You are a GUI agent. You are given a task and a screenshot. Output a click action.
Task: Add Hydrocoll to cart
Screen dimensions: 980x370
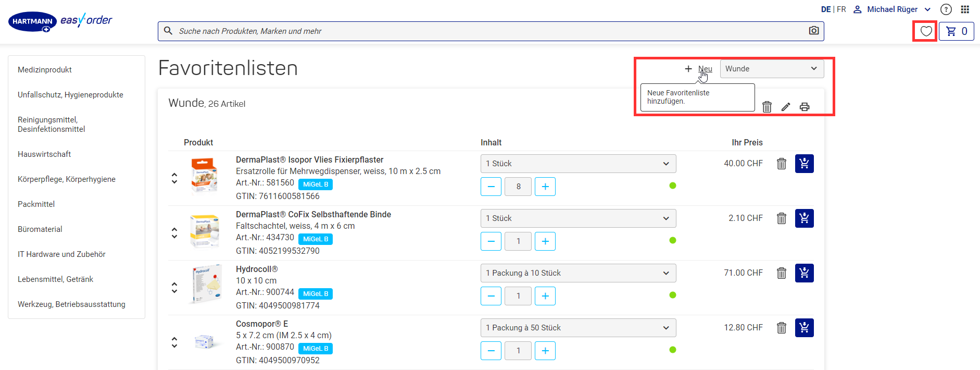pos(805,273)
